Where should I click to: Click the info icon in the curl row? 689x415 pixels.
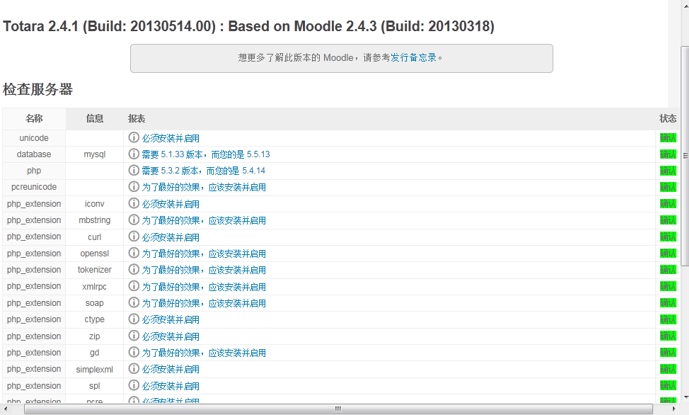click(x=134, y=237)
